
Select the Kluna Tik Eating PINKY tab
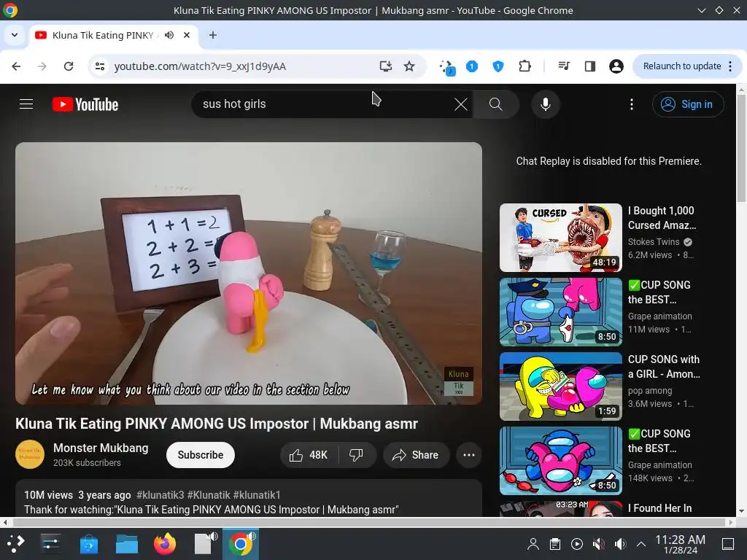(x=115, y=35)
